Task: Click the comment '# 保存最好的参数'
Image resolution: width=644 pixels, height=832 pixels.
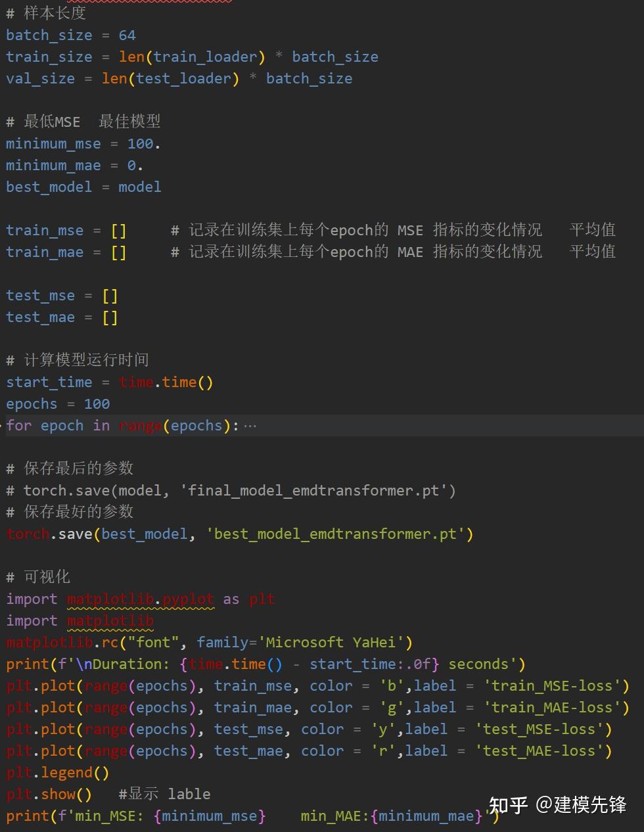Action: pyautogui.click(x=70, y=512)
